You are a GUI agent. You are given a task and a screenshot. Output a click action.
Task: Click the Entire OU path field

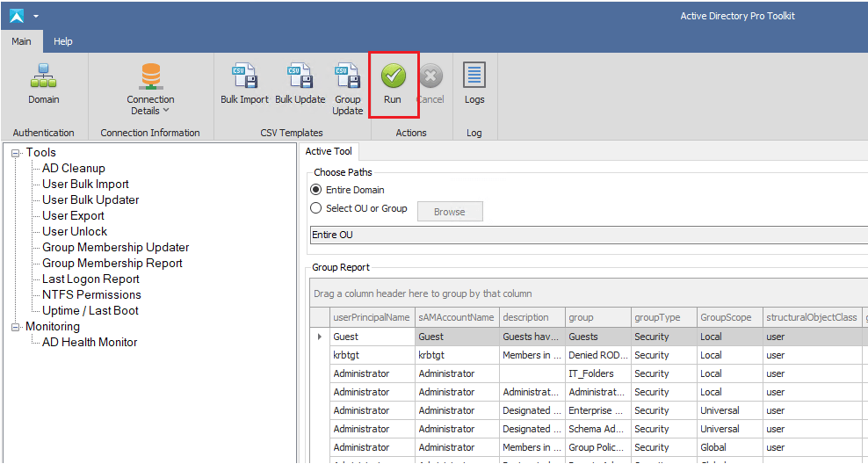pos(589,235)
